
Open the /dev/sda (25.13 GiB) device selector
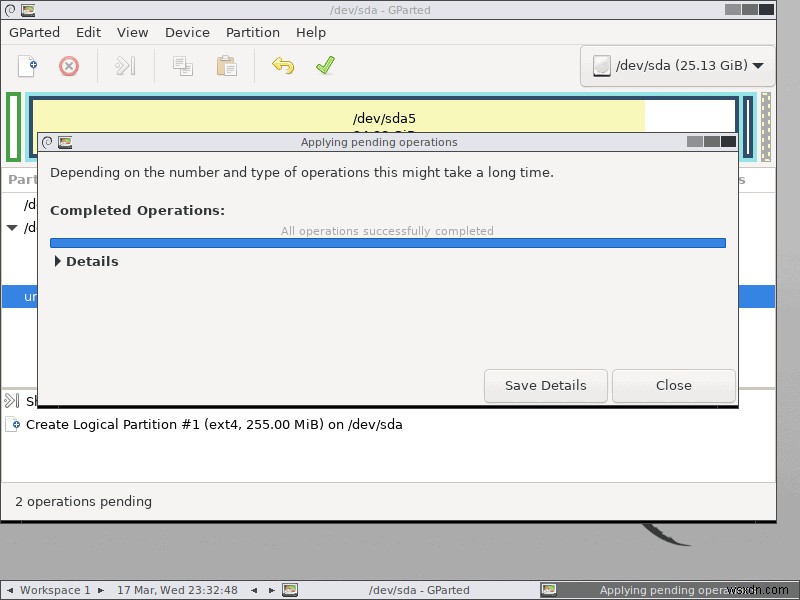676,66
